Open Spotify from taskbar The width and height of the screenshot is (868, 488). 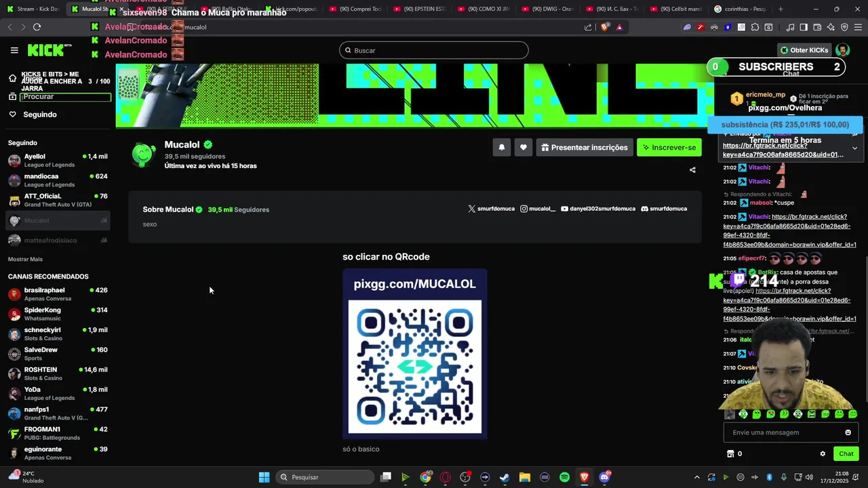pos(564,477)
